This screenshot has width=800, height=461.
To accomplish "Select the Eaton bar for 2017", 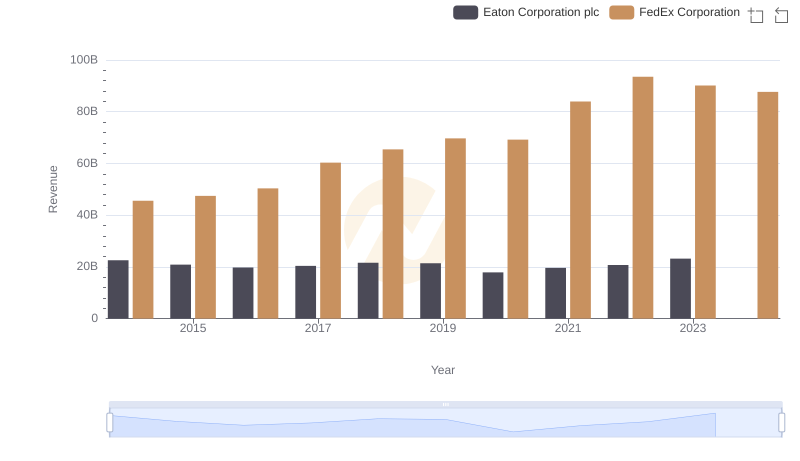I will pos(306,292).
